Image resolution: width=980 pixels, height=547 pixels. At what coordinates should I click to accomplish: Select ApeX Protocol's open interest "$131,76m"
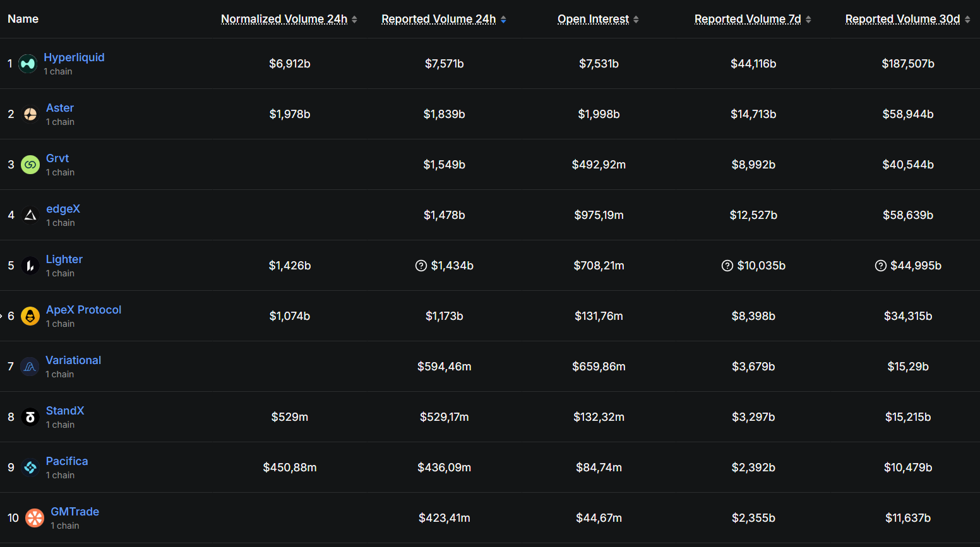(x=599, y=316)
